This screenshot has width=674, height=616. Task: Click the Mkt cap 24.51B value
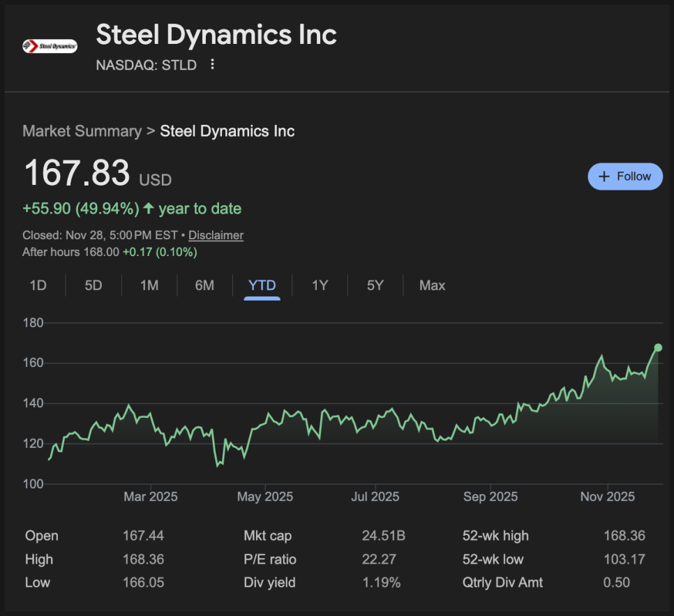pos(383,536)
